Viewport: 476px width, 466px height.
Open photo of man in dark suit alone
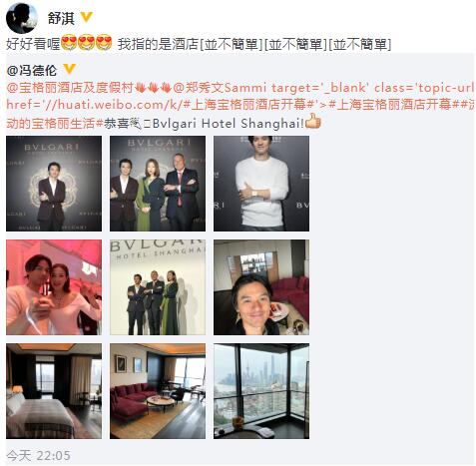pyautogui.click(x=54, y=184)
